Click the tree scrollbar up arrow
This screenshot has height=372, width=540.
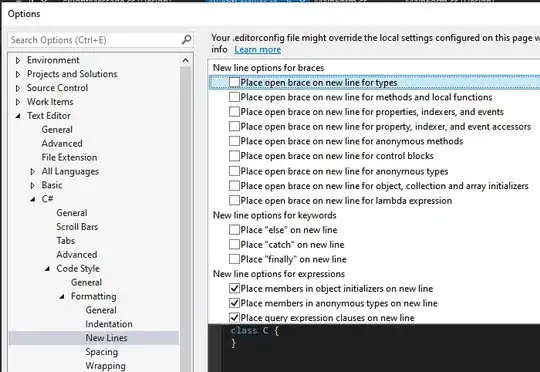coord(185,61)
